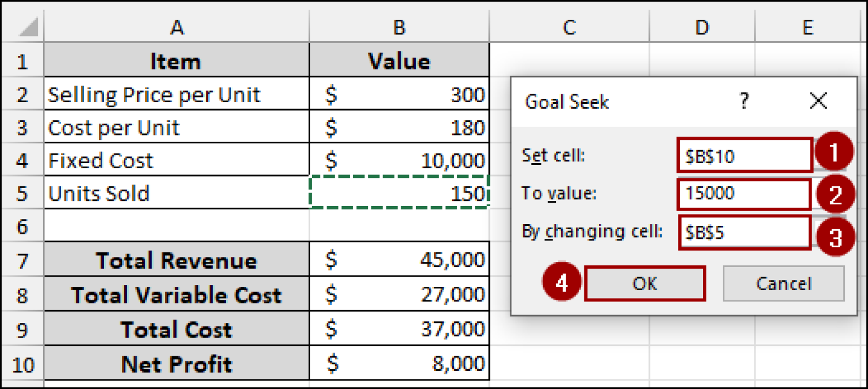The image size is (868, 389).
Task: Close the Goal Seek dialog with the X
Action: [818, 102]
